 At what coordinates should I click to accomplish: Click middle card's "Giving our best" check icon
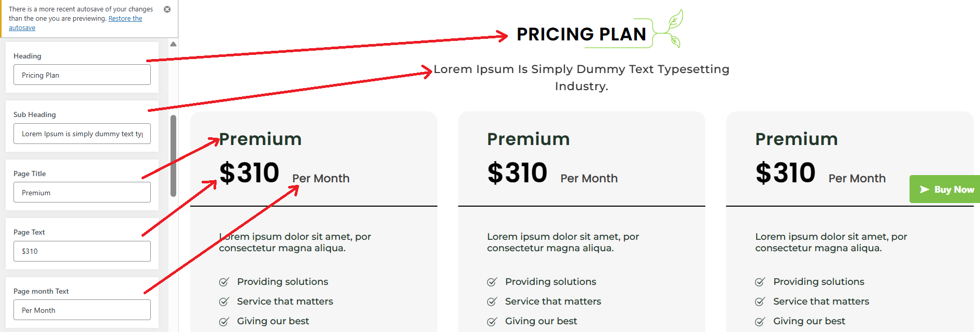pyautogui.click(x=492, y=322)
